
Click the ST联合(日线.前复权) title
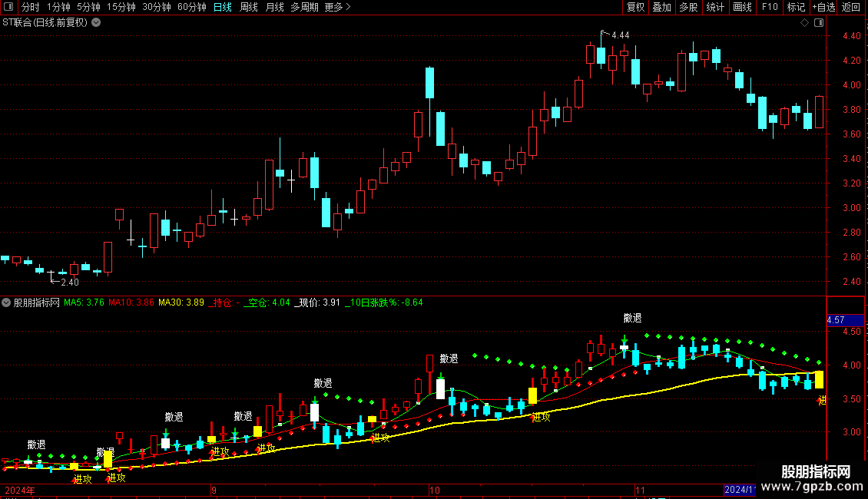(x=45, y=23)
